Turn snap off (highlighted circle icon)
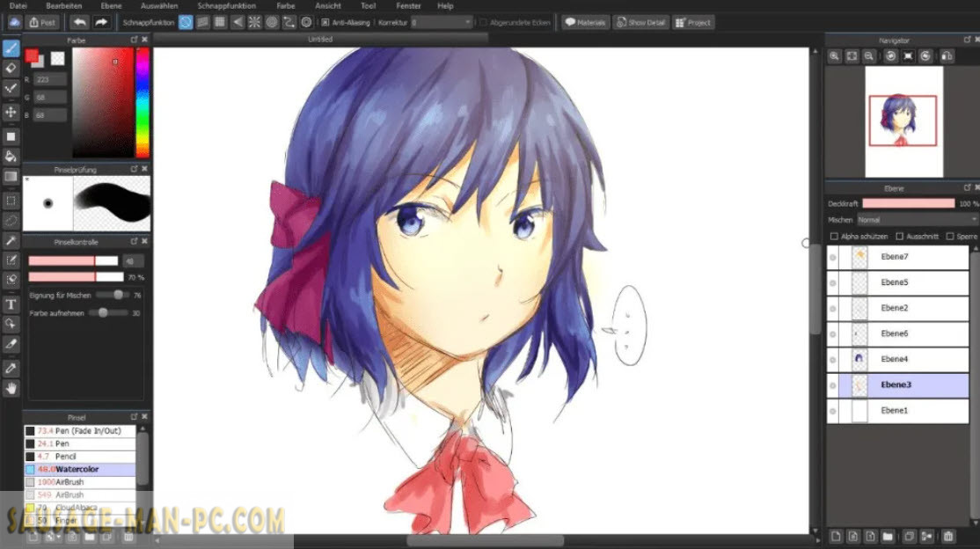The width and height of the screenshot is (980, 549). (186, 23)
